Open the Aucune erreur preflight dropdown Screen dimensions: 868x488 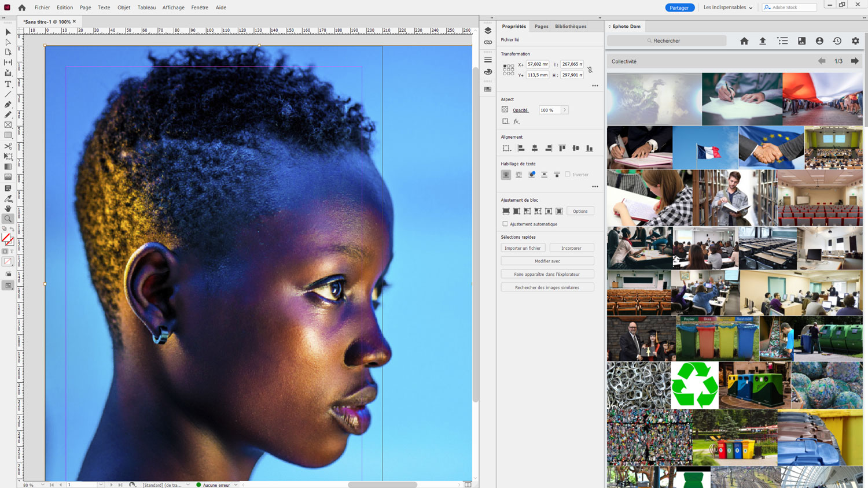click(236, 485)
